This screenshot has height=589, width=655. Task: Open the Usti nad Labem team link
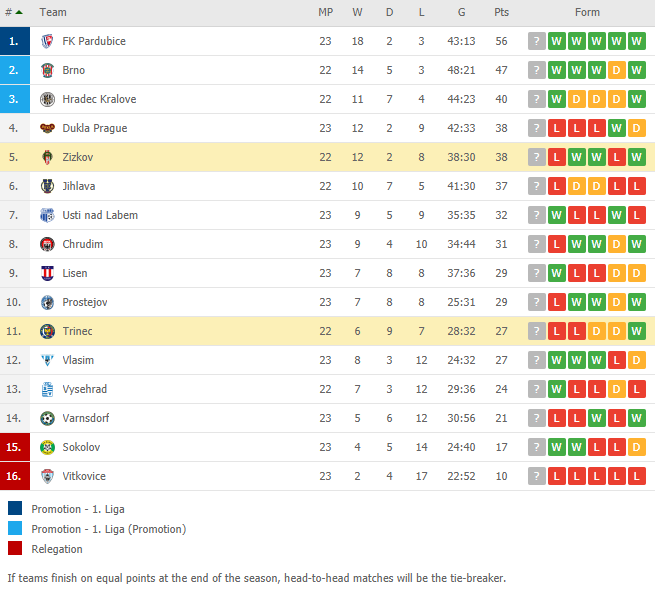coord(100,215)
